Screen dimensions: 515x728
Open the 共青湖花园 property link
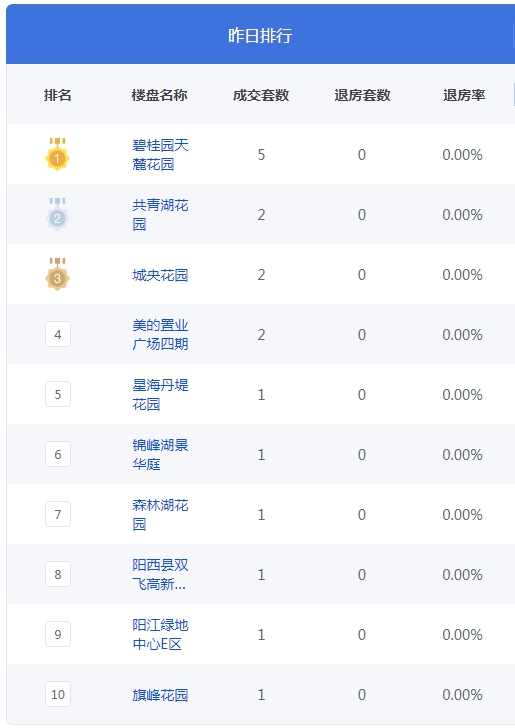pyautogui.click(x=160, y=214)
